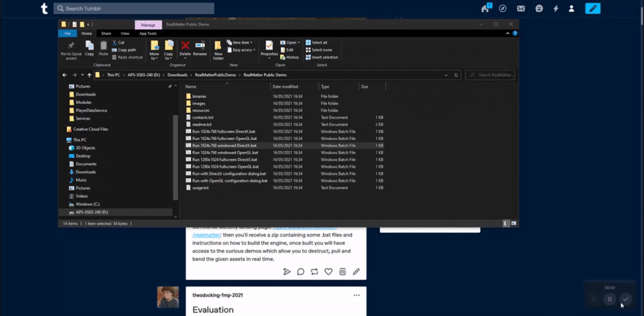This screenshot has width=644, height=316.
Task: Click the post delete trash icon
Action: pyautogui.click(x=342, y=272)
